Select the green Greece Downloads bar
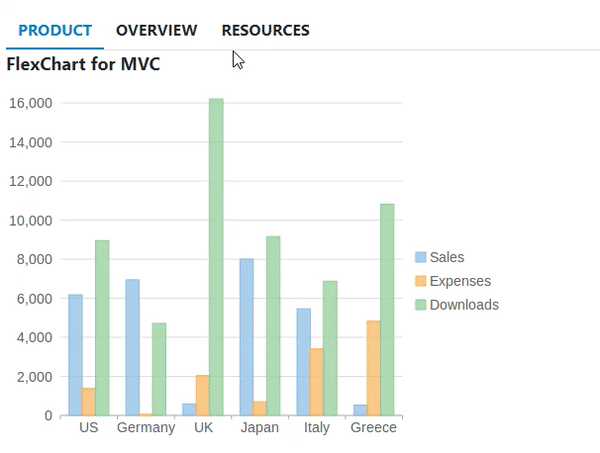This screenshot has height=453, width=600. [x=387, y=310]
